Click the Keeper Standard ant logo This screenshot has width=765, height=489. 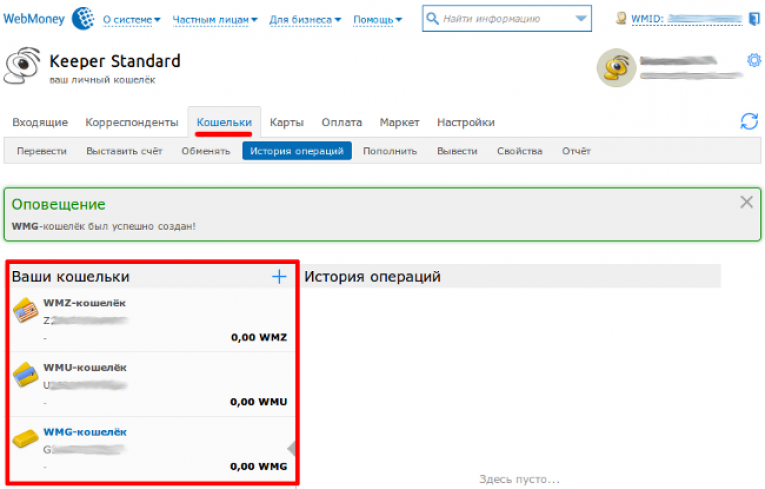click(x=22, y=65)
